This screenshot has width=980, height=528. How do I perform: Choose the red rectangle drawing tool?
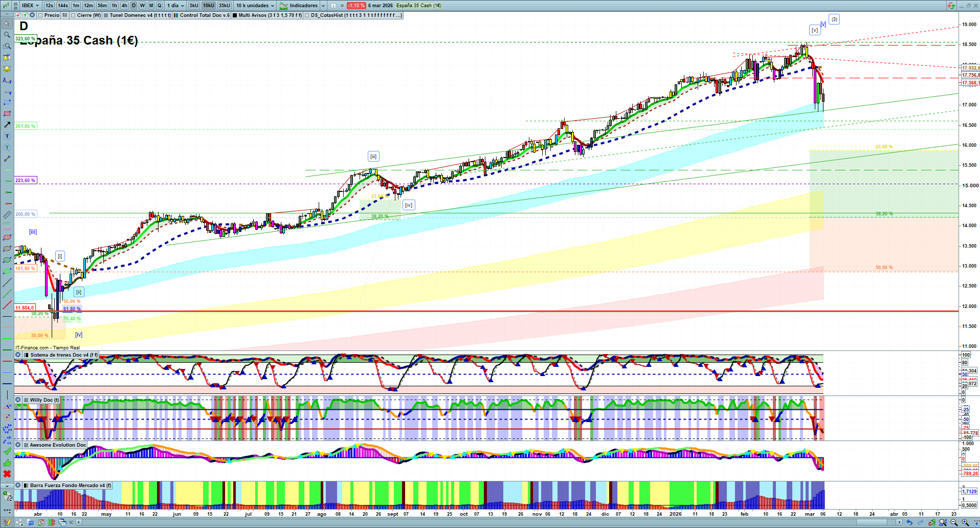7,114
